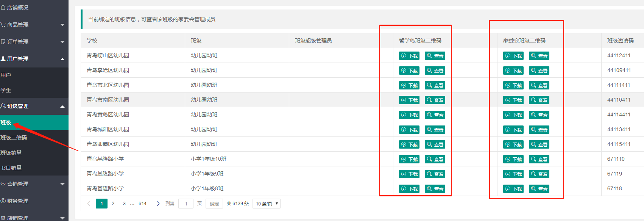View 家委会 QR code for 小学1年级8班

[539, 189]
